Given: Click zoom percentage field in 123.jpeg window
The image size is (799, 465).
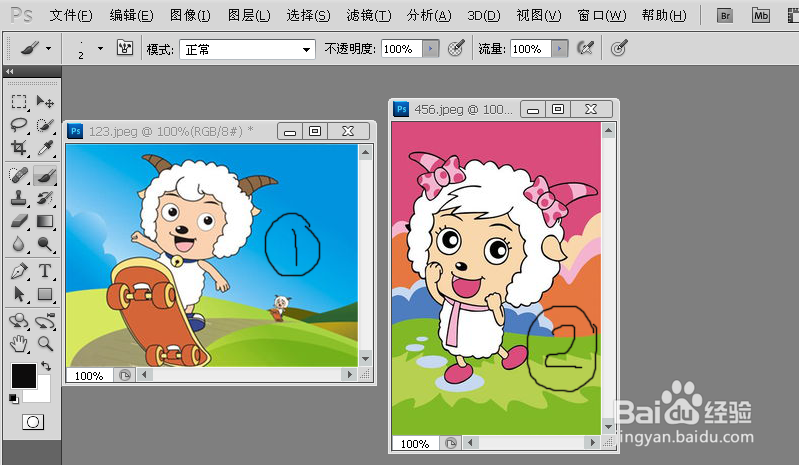Looking at the screenshot, I should [90, 376].
